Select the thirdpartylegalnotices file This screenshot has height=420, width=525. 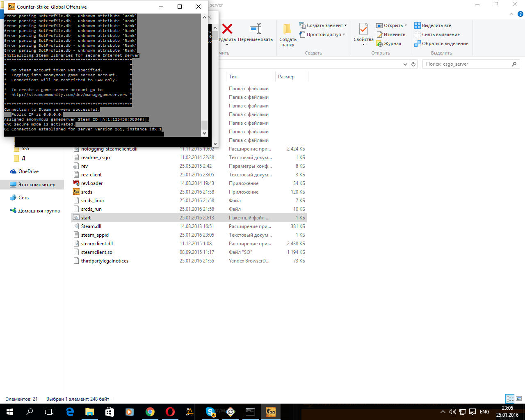(189, 261)
